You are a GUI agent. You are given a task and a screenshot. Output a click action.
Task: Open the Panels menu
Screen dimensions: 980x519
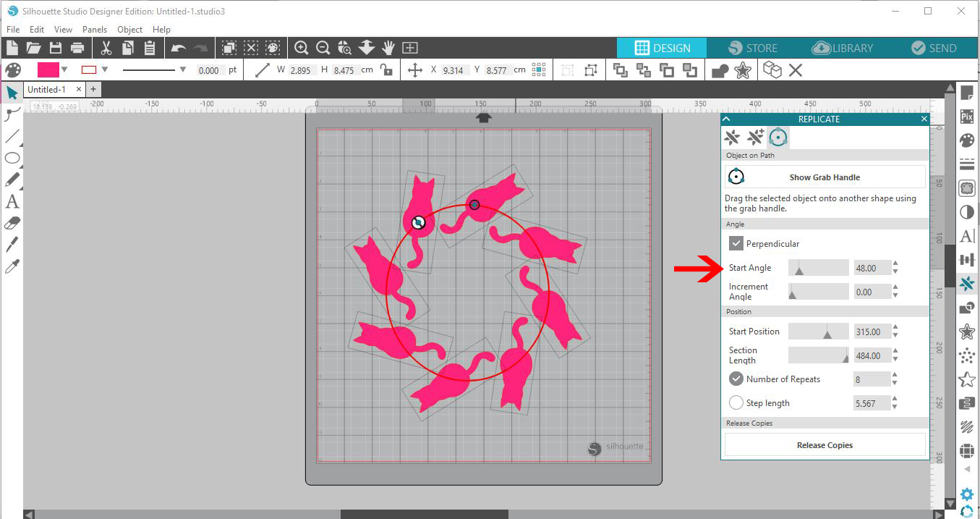tap(95, 30)
